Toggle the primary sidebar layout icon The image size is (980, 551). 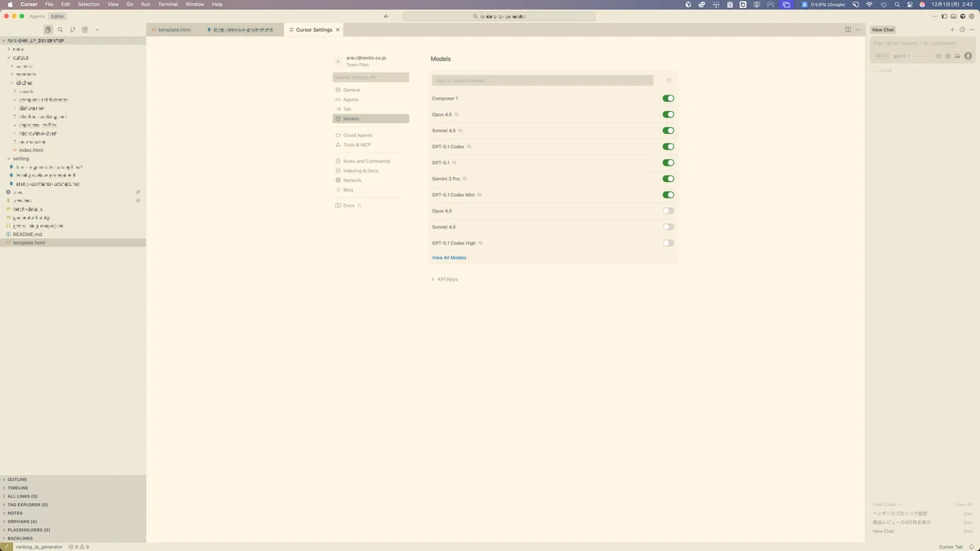pyautogui.click(x=944, y=16)
